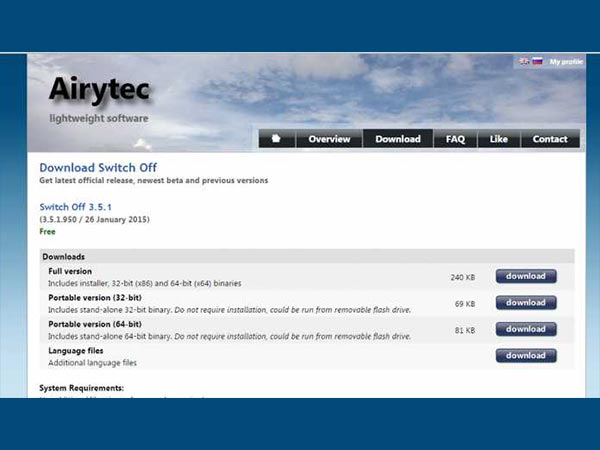Switch language with the UK flag icon
This screenshot has height=450, width=600.
[x=524, y=62]
